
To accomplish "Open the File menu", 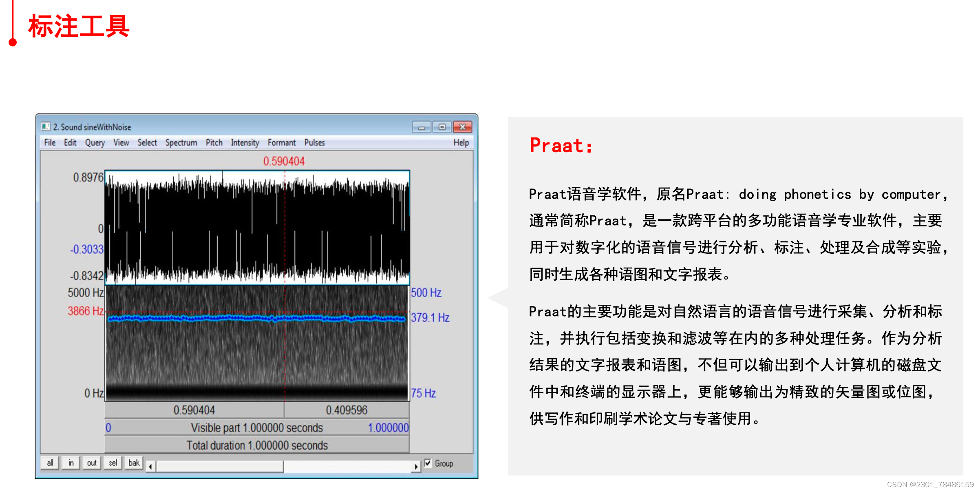I will point(50,142).
